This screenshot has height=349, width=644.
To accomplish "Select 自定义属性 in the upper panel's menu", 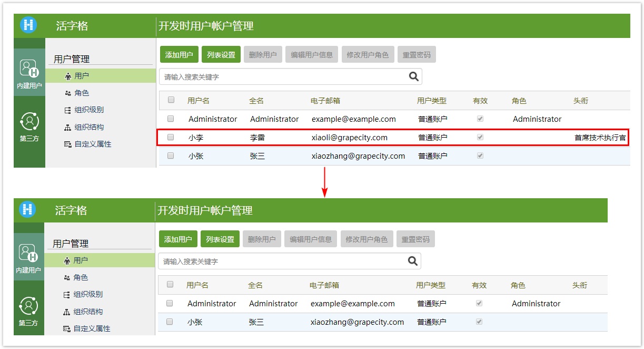I will pos(93,144).
